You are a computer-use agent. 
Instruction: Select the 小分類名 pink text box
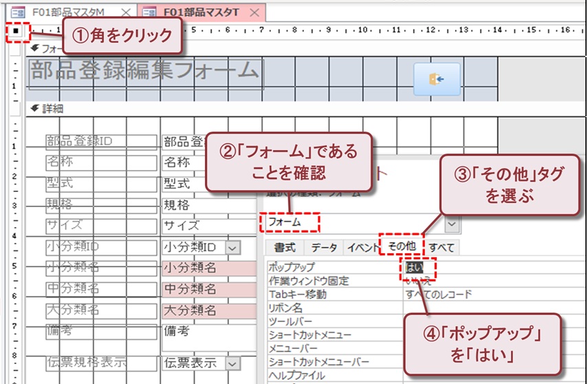[x=189, y=268]
